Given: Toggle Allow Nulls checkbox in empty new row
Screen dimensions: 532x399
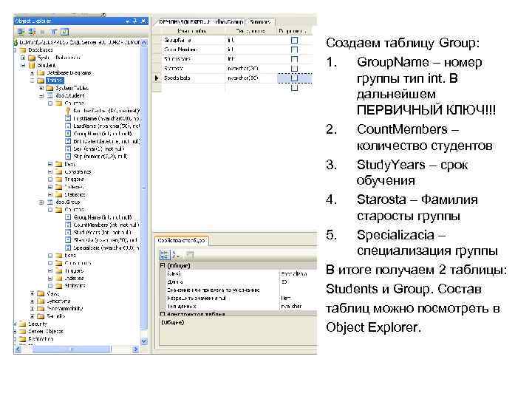Looking at the screenshot, I should pos(295,87).
